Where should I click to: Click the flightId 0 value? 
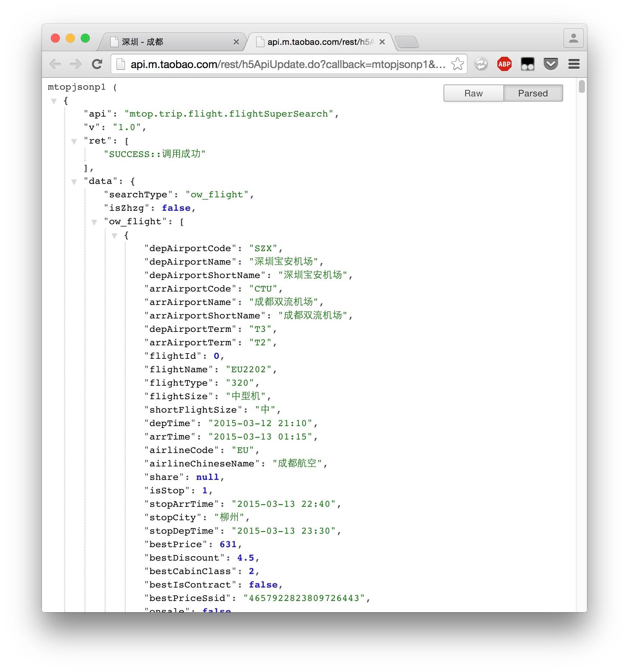[217, 356]
